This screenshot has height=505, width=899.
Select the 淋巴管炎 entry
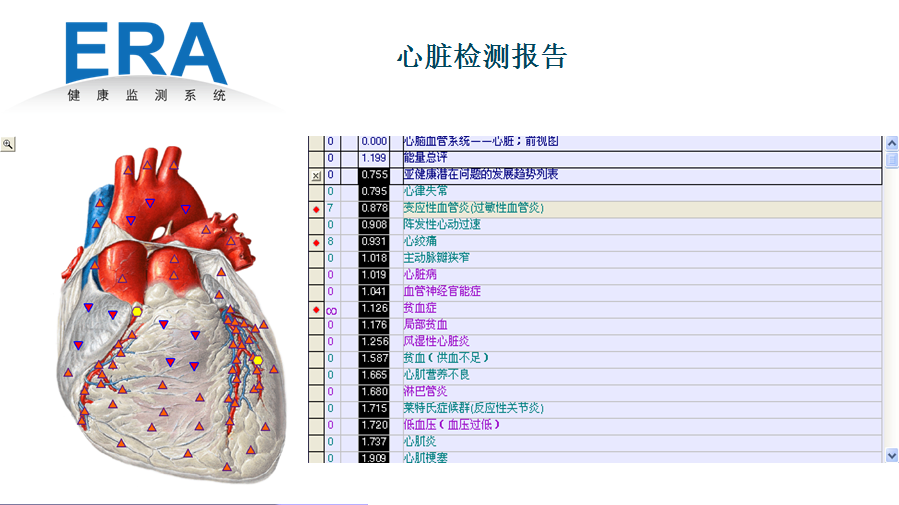(425, 392)
